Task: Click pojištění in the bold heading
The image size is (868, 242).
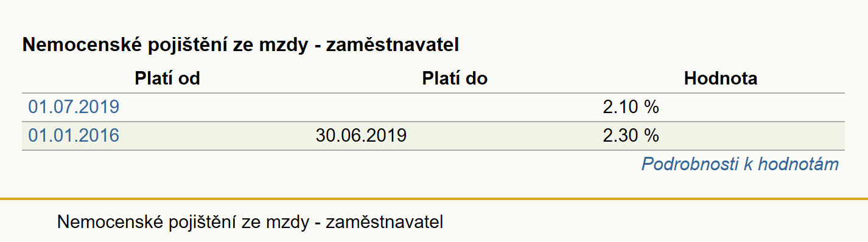Action: tap(174, 46)
